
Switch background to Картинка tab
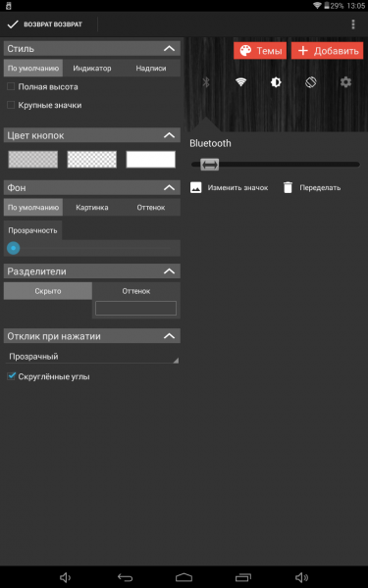point(92,208)
